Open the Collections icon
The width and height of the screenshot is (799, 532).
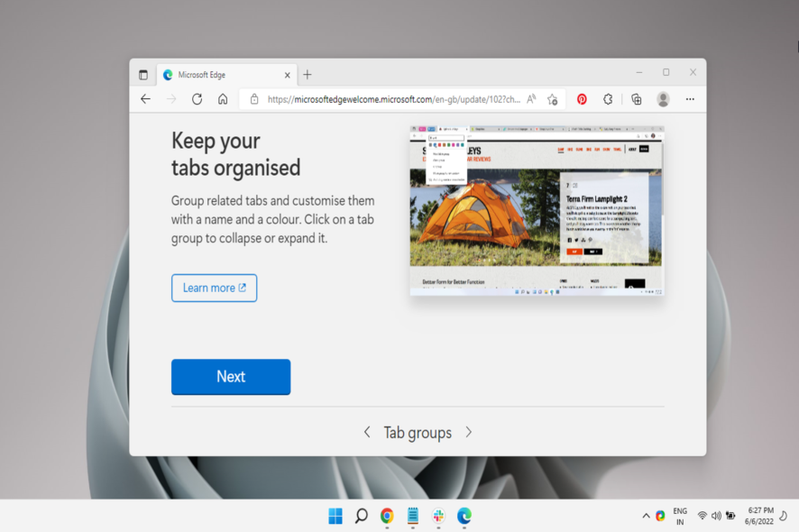click(x=637, y=99)
